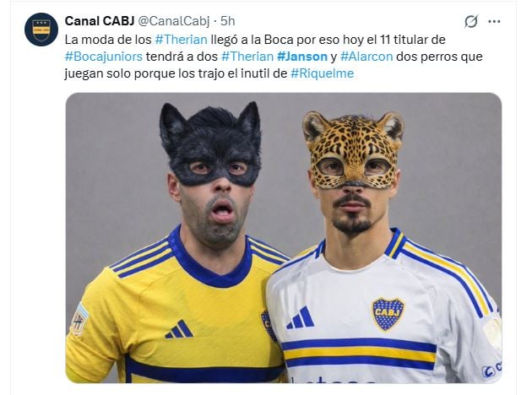Open #Therian hashtag right before #Janson
This screenshot has height=395, width=532.
pos(247,57)
